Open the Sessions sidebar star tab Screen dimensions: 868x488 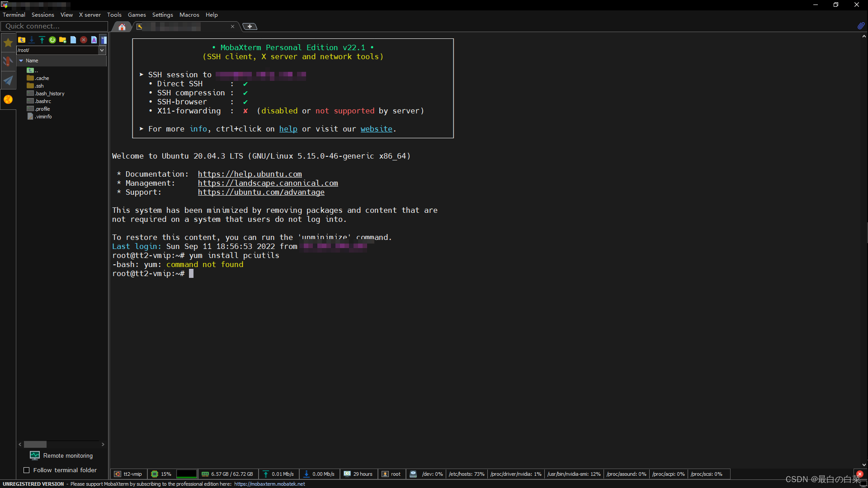pos(8,42)
